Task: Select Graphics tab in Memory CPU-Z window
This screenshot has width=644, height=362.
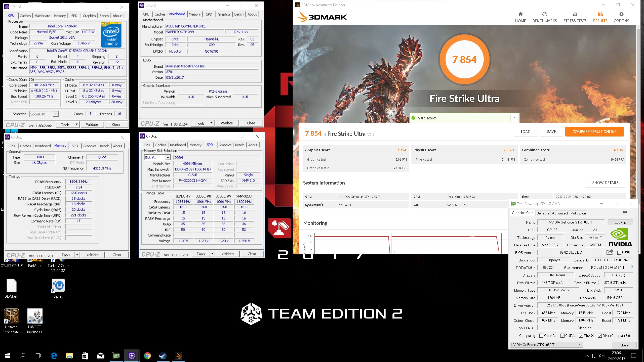Action: [x=90, y=146]
